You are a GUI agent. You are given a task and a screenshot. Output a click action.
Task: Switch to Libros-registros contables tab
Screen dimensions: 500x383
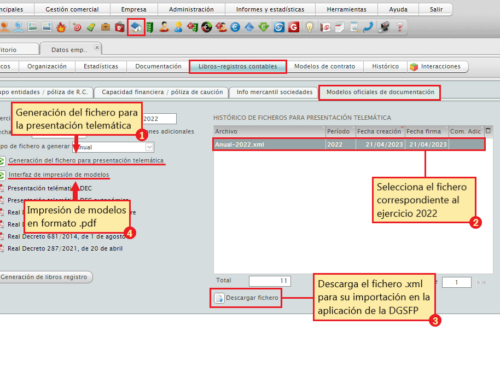coord(238,66)
